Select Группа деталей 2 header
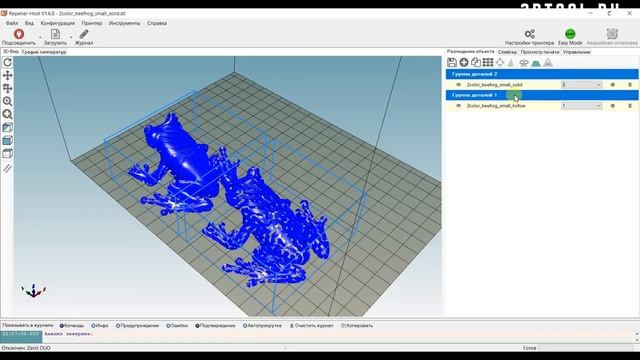 click(x=542, y=74)
